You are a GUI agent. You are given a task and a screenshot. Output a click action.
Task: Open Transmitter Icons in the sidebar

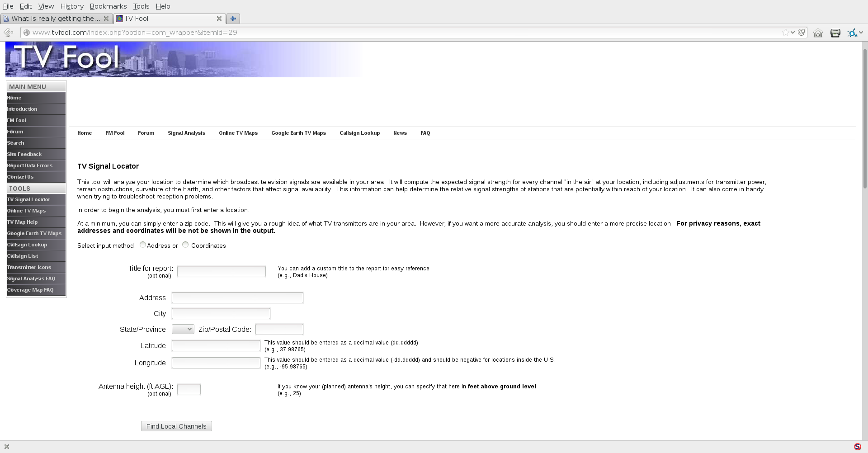tap(36, 267)
